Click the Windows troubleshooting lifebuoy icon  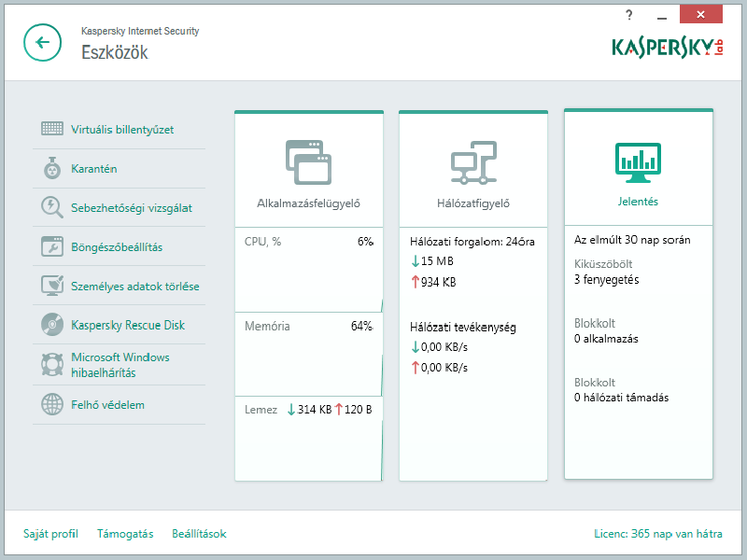pyautogui.click(x=52, y=364)
